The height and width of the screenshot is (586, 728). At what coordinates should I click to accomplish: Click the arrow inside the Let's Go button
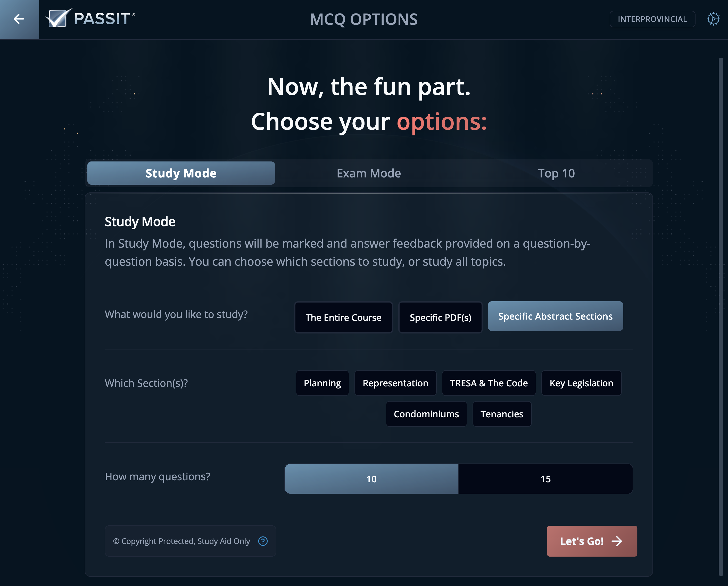[x=617, y=541]
